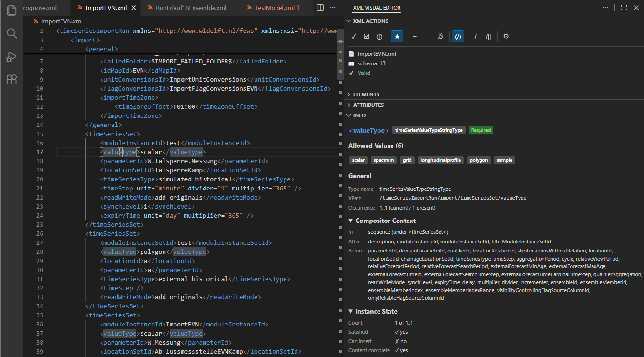Click the single slash icon in XML Actions toolbar

tap(476, 36)
